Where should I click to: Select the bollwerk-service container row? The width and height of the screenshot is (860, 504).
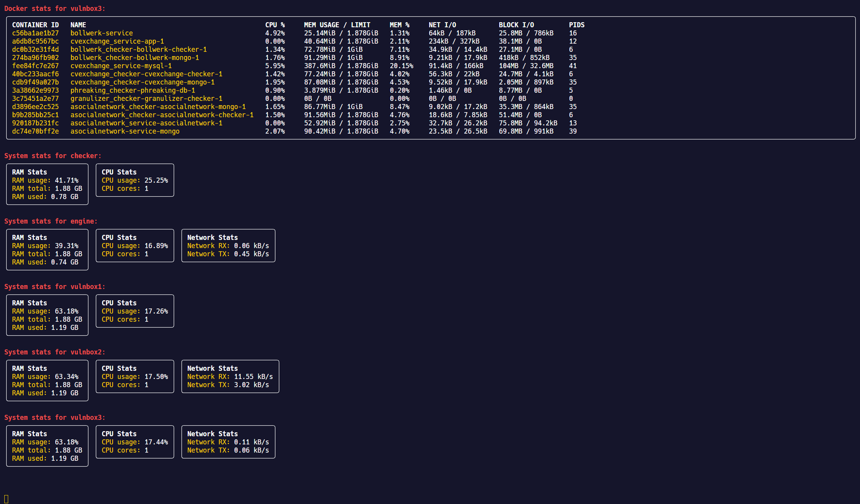coord(101,33)
